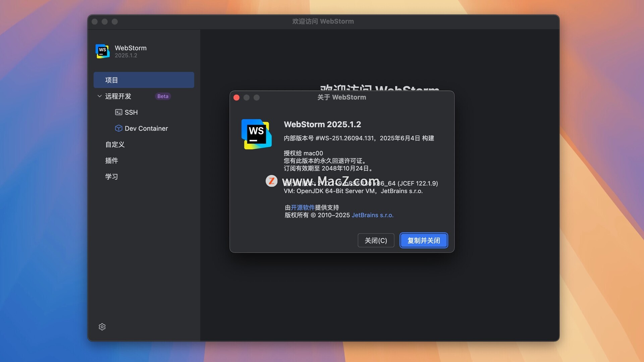Click the 版权所有 © 2010–2025 text
The image size is (644, 362).
click(x=317, y=215)
